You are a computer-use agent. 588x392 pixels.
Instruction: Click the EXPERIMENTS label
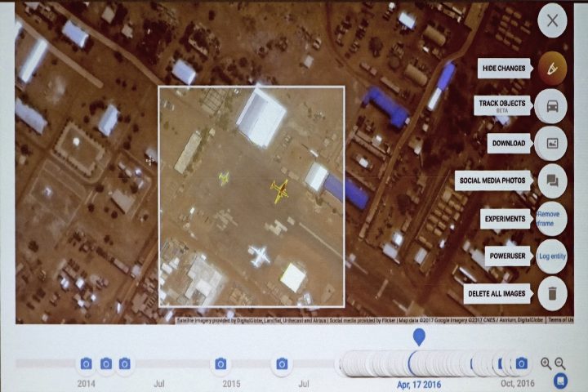click(505, 219)
